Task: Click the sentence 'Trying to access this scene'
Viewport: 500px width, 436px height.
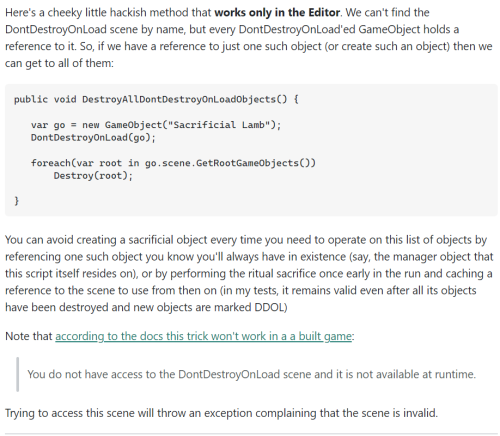Action: [221, 413]
